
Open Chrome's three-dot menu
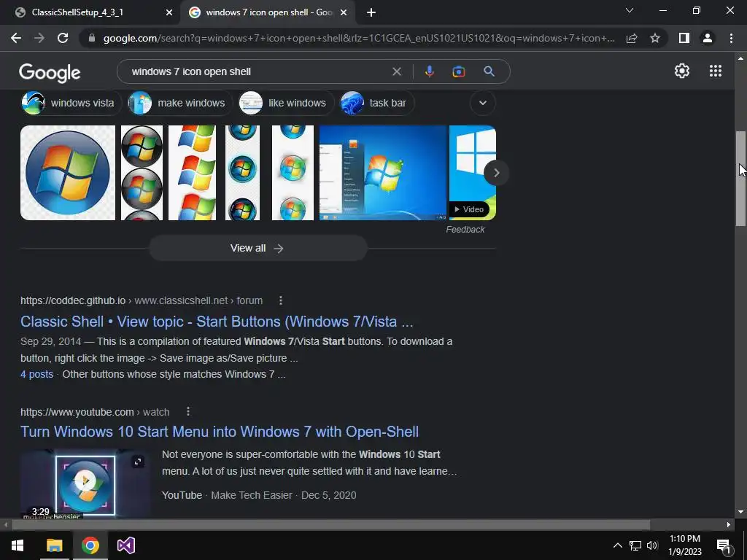point(731,38)
